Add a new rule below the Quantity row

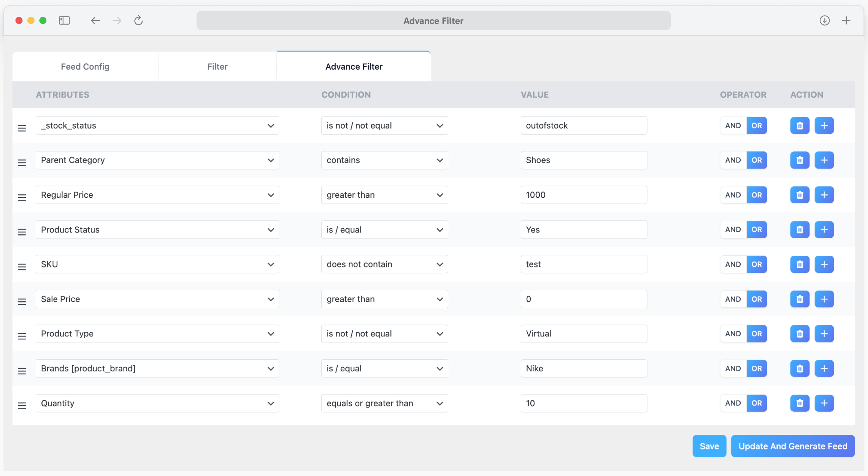[x=824, y=403]
